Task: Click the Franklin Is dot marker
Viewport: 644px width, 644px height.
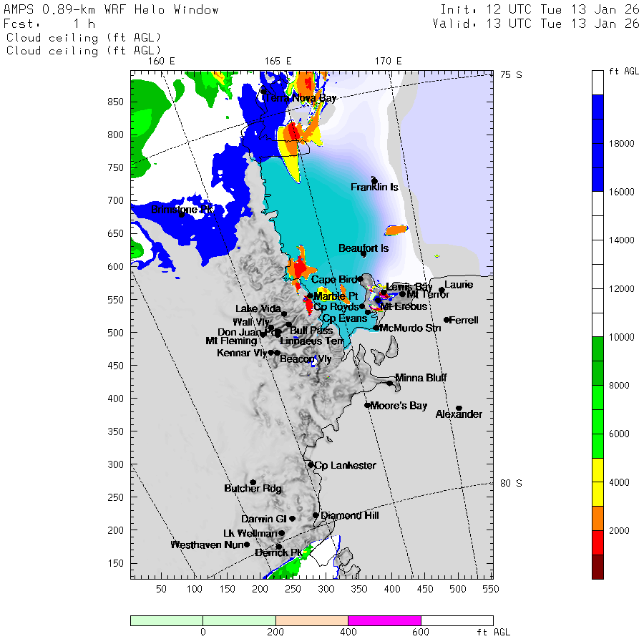Action: click(374, 181)
